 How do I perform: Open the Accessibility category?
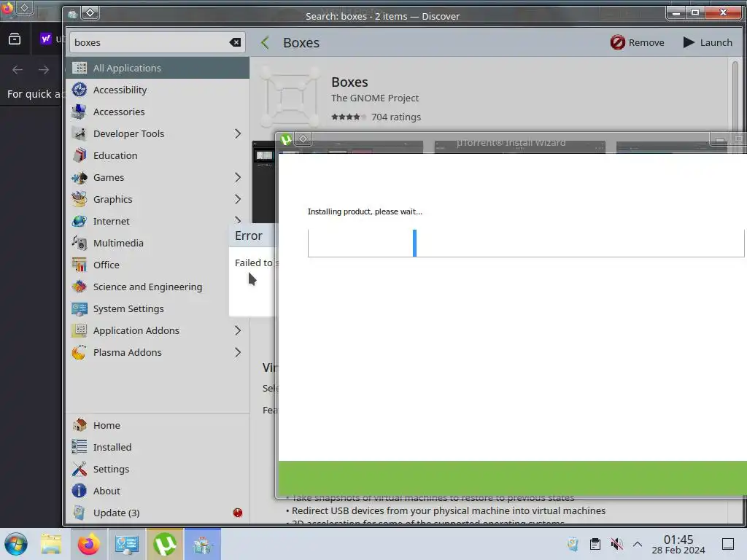[x=158, y=90]
